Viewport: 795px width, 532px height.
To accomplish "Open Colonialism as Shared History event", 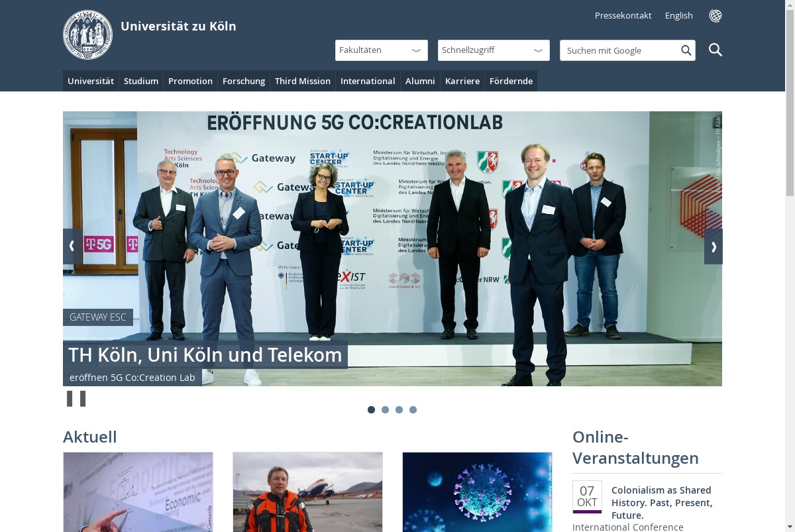I will 662,503.
